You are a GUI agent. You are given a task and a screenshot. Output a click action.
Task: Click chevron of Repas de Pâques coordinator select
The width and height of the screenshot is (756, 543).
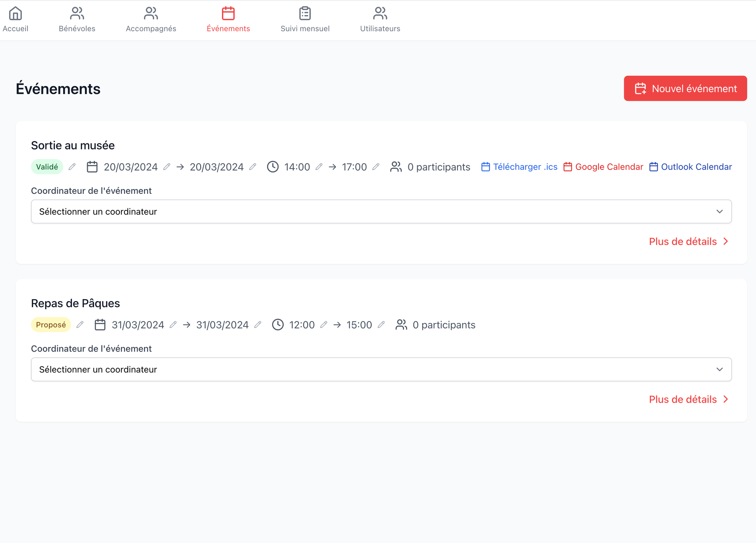pos(719,370)
